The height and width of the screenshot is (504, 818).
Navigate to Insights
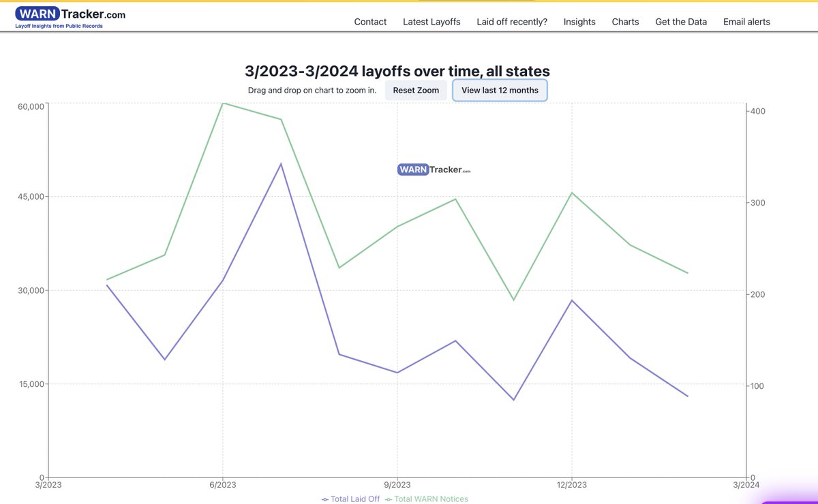coord(579,22)
